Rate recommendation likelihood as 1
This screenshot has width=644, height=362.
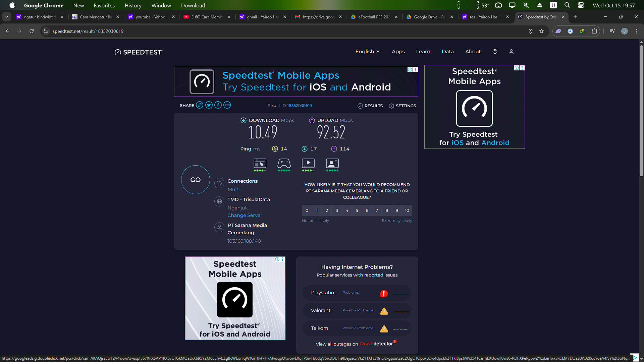(x=317, y=210)
